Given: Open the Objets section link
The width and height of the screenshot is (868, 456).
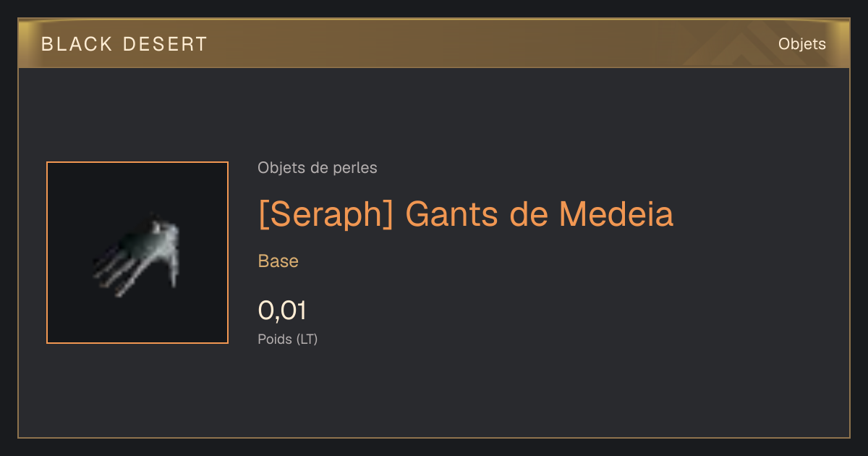Looking at the screenshot, I should coord(801,44).
